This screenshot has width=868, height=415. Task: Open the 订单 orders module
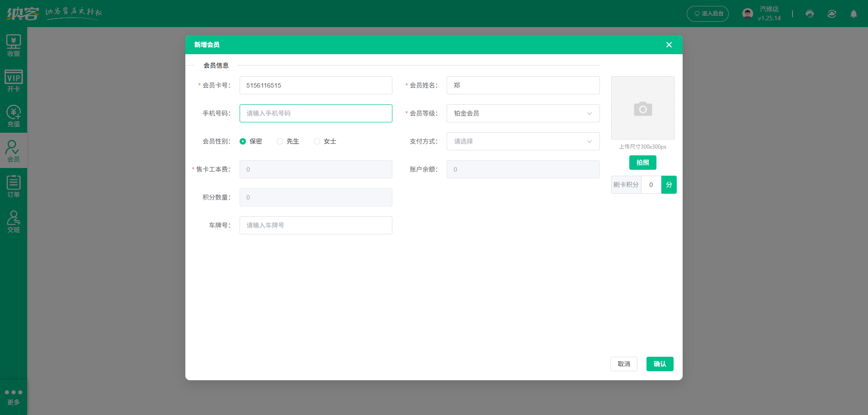click(14, 185)
